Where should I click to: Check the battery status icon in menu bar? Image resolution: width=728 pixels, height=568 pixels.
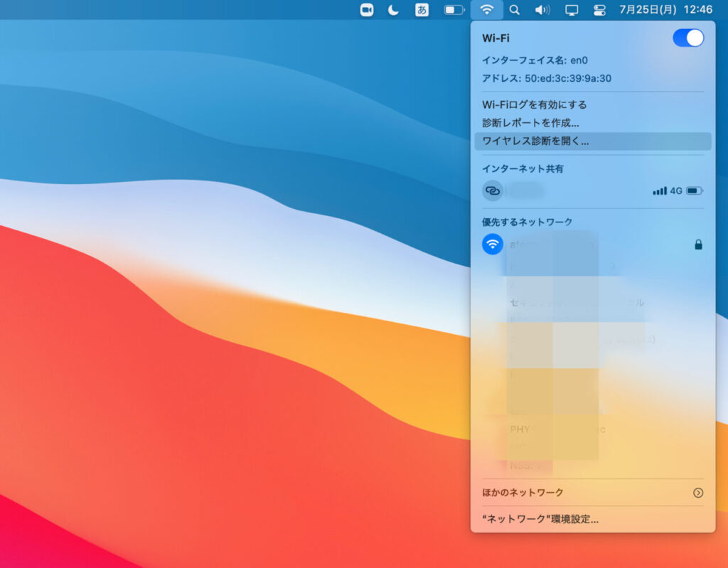pyautogui.click(x=454, y=10)
